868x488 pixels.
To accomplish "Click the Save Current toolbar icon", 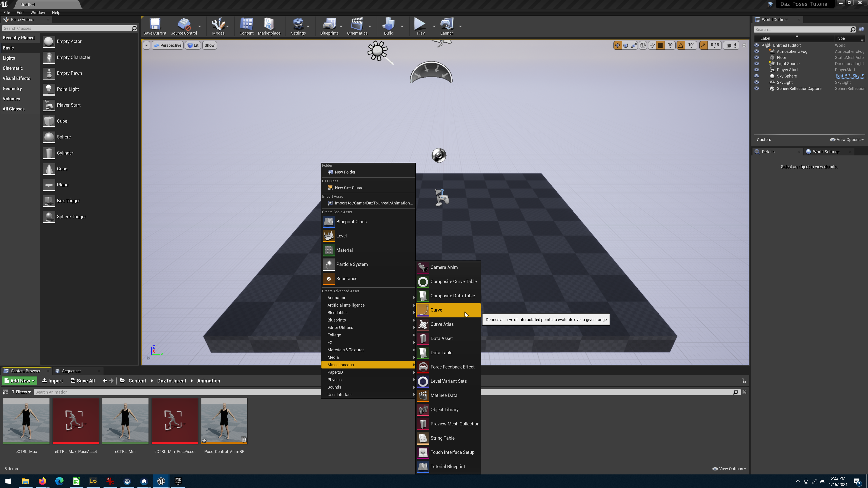I will pyautogui.click(x=155, y=26).
